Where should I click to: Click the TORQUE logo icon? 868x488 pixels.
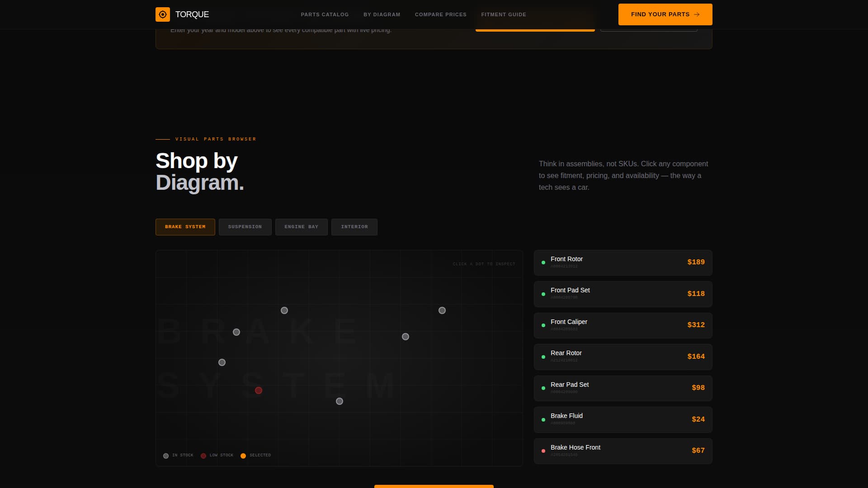(163, 14)
